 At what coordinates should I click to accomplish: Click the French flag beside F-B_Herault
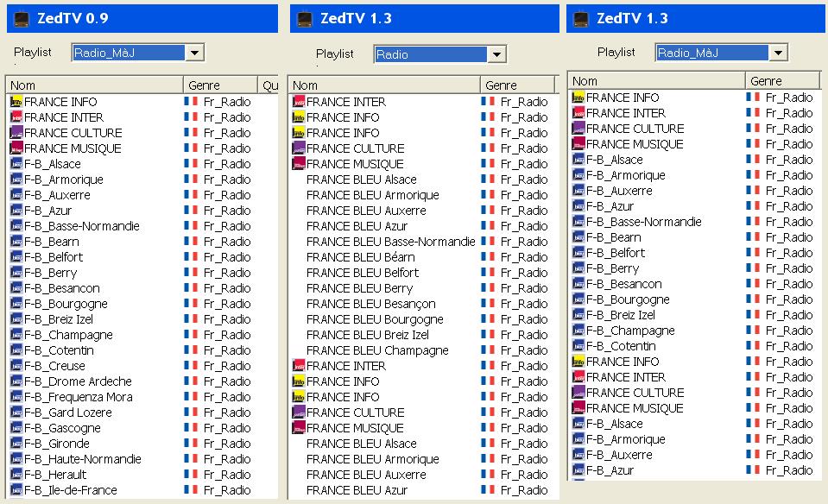[x=191, y=475]
